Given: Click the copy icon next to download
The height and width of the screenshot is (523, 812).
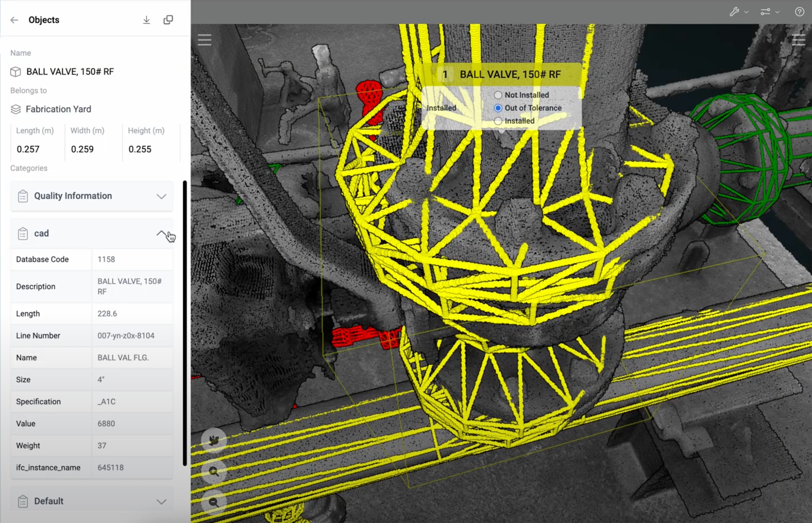Looking at the screenshot, I should (168, 20).
